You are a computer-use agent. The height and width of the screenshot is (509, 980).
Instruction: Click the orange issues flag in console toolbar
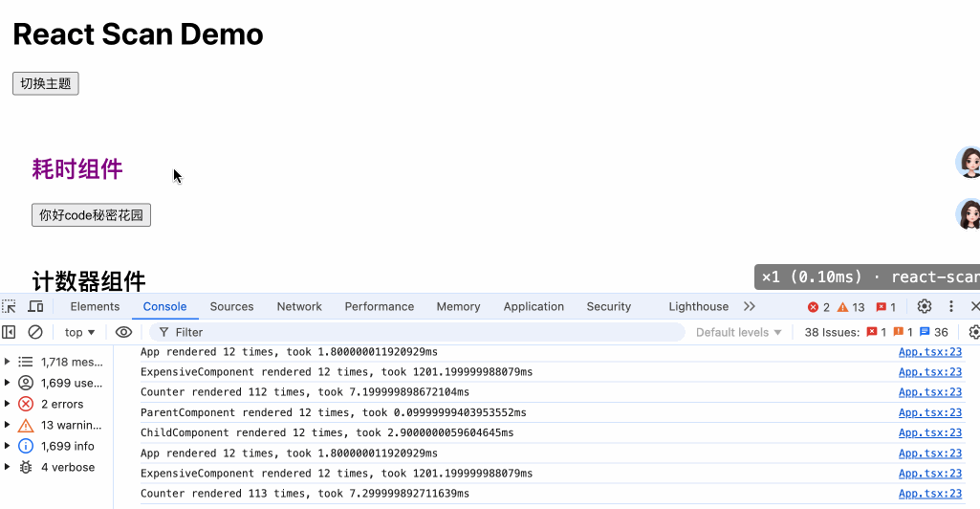899,332
